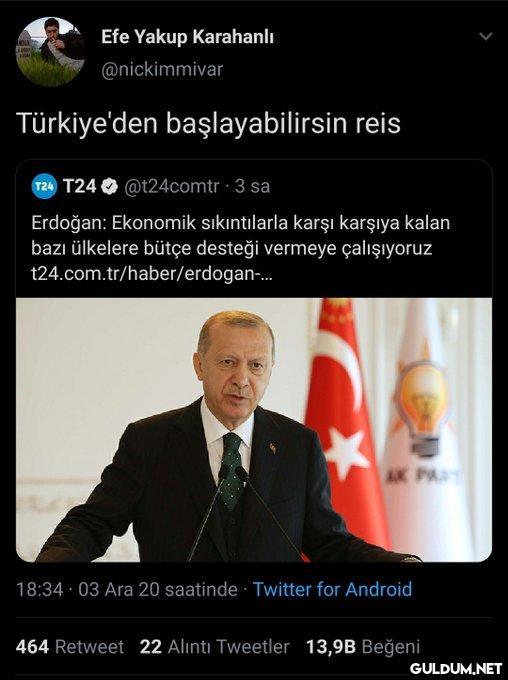View the 22 Alıntı Tweetler list

(x=214, y=647)
